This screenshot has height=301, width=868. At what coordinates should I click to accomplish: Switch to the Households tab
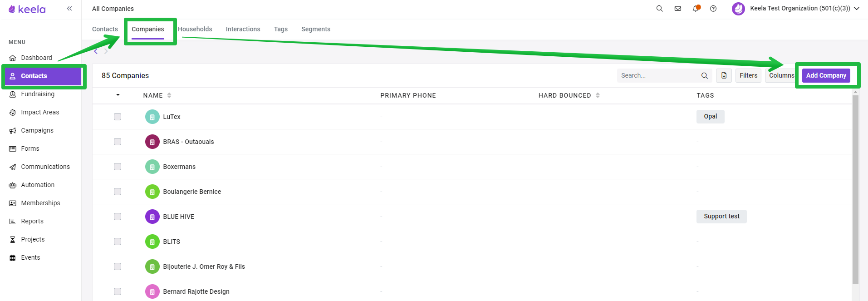(x=195, y=29)
